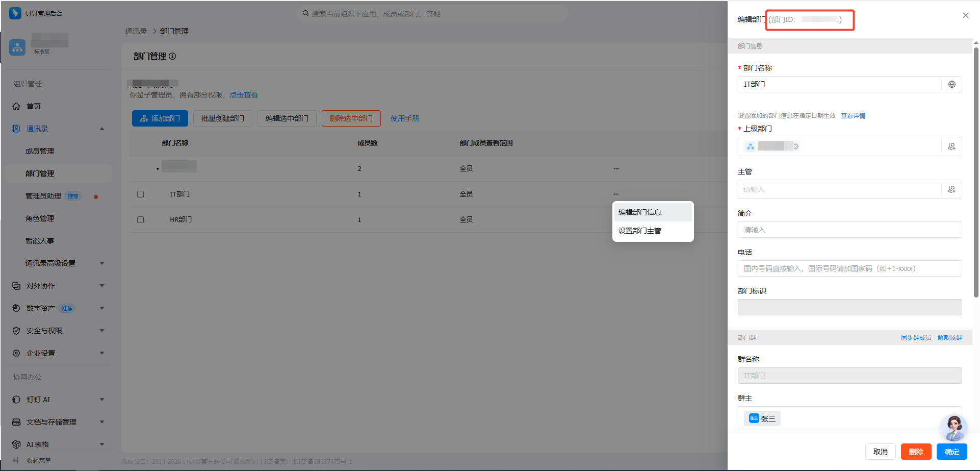Expand the 安全与权限 section arrow
Screen dimensions: 980x471
[x=102, y=331]
